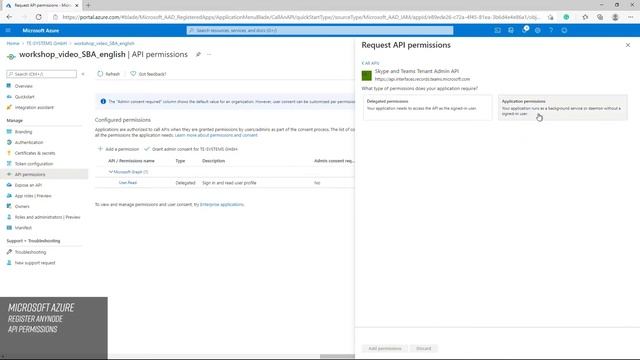Viewport: 640px width, 360px height.
Task: Open browser settings ellipsis menu
Action: pos(631,17)
